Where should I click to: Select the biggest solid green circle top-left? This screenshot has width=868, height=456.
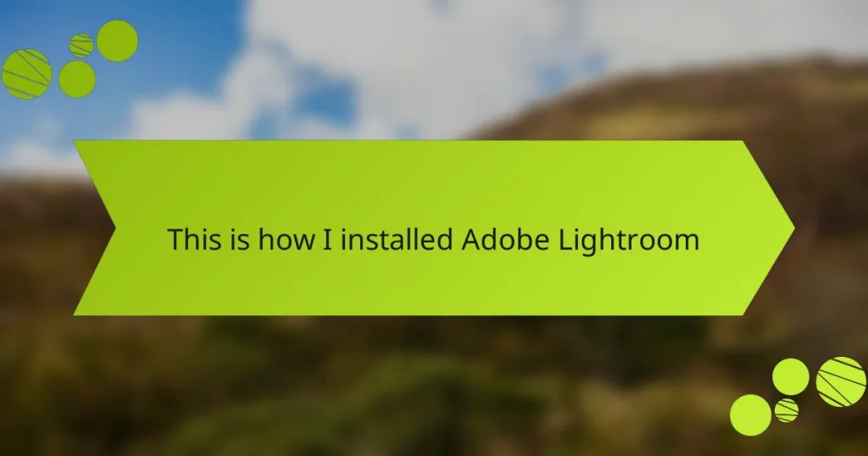(117, 41)
